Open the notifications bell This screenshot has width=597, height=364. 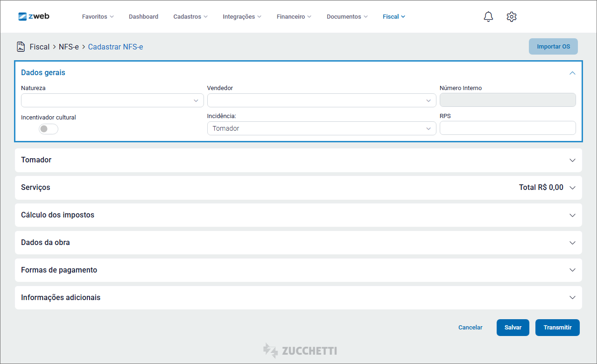488,17
